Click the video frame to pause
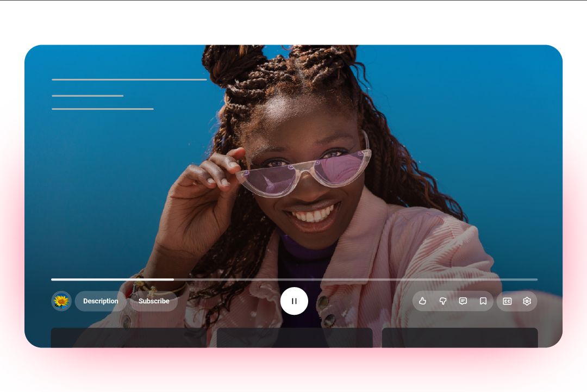This screenshot has width=587, height=392. pyautogui.click(x=293, y=163)
